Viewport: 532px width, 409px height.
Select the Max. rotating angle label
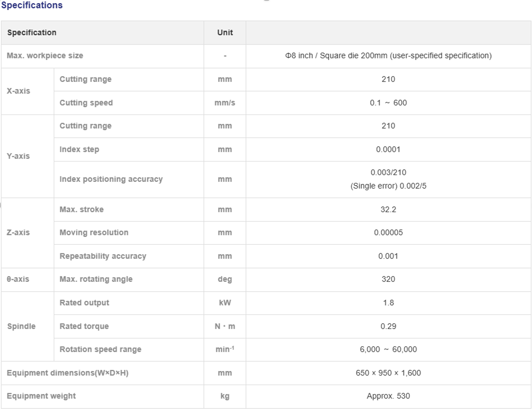pyautogui.click(x=96, y=279)
